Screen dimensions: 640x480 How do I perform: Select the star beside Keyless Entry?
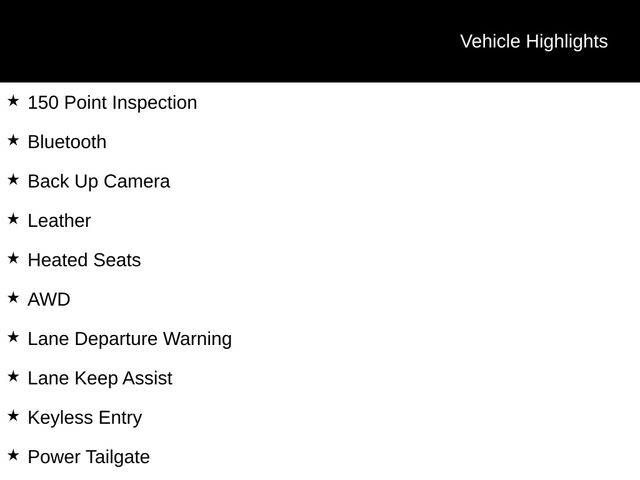point(13,416)
